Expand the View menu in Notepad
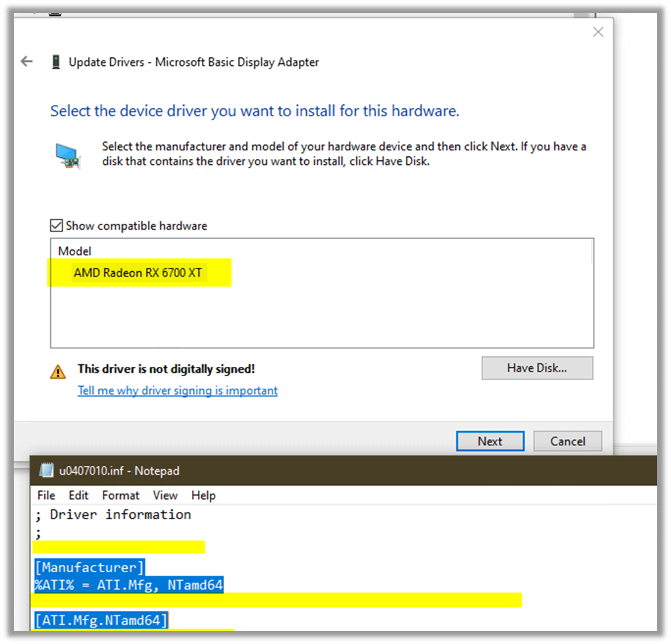671x644 pixels. [165, 495]
